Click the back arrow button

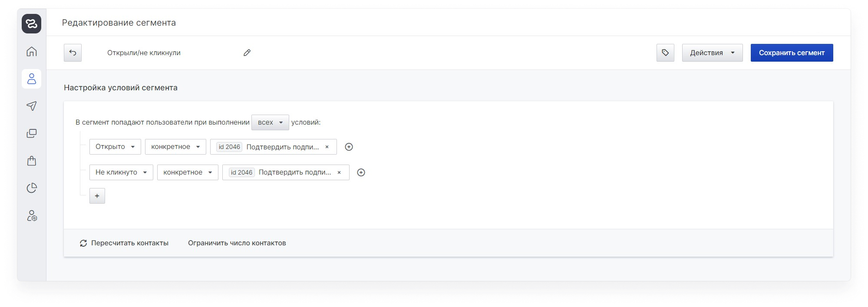(73, 53)
